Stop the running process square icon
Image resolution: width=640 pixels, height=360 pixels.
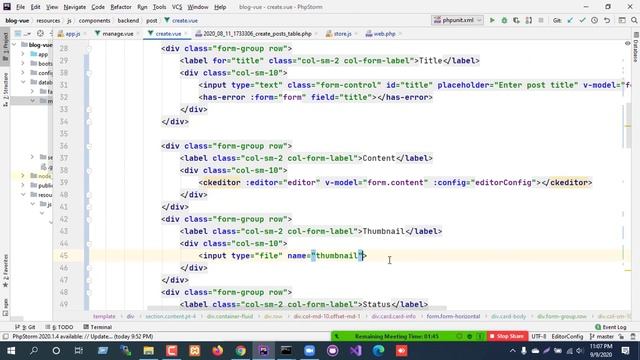tap(541, 20)
